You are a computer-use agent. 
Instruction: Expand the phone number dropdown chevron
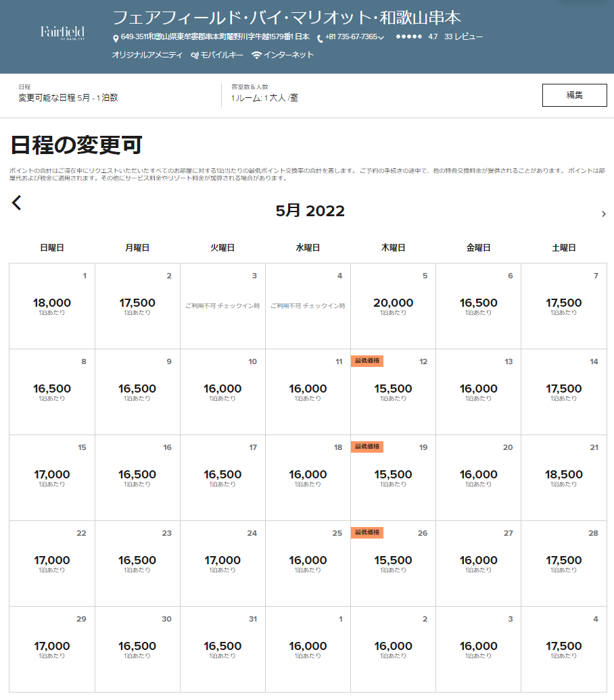pos(381,38)
